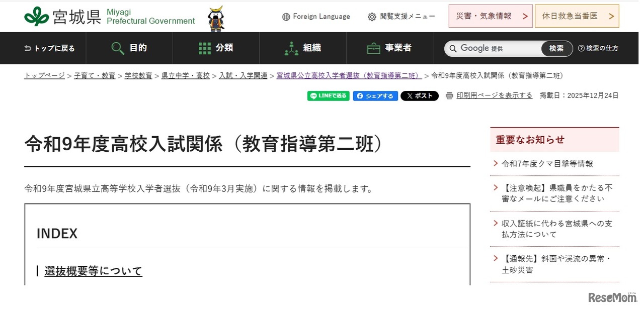This screenshot has height=309, width=644.
Task: Jump to 選抜概要等について section
Action: [93, 270]
